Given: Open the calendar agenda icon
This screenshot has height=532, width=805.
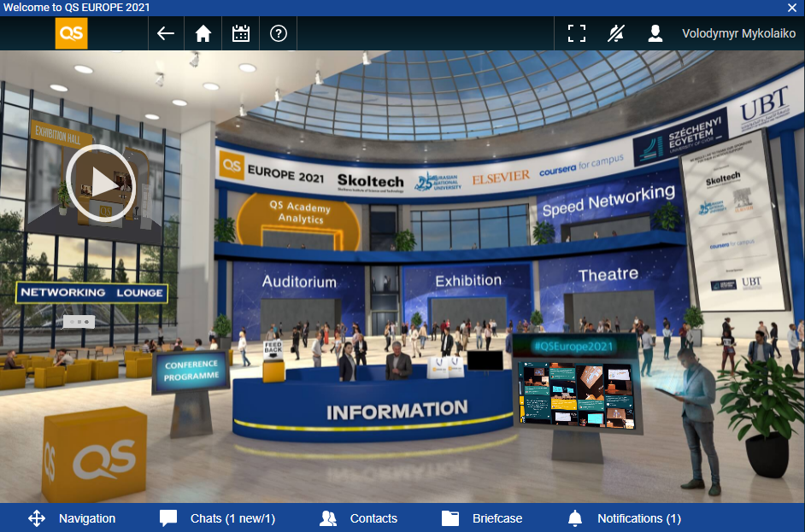Looking at the screenshot, I should pyautogui.click(x=241, y=33).
